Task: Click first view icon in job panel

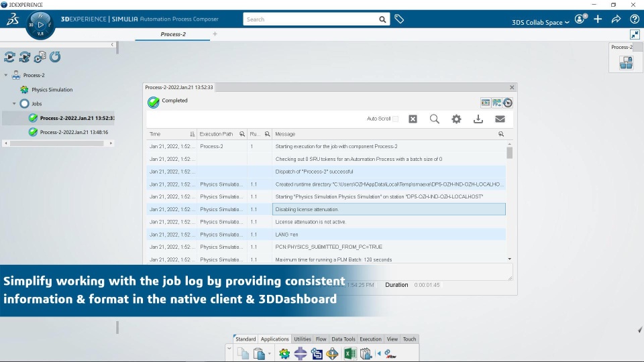Action: 486,103
